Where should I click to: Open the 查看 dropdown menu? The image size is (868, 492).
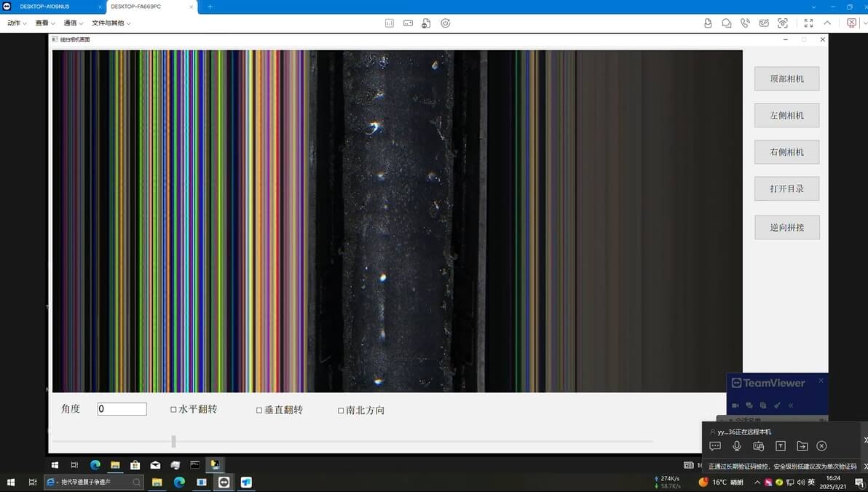(45, 23)
